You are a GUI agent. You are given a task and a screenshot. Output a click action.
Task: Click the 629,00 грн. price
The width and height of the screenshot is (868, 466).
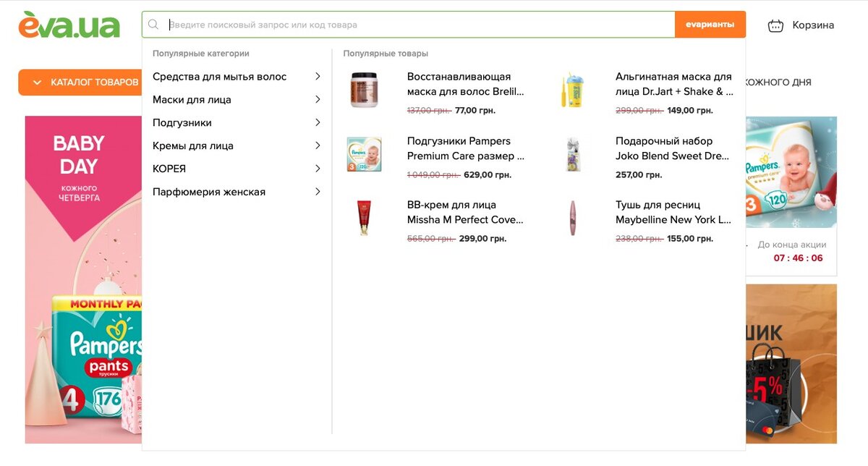click(x=488, y=175)
